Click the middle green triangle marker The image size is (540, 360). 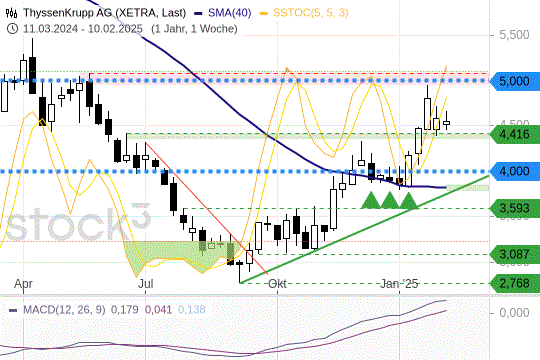click(x=390, y=200)
